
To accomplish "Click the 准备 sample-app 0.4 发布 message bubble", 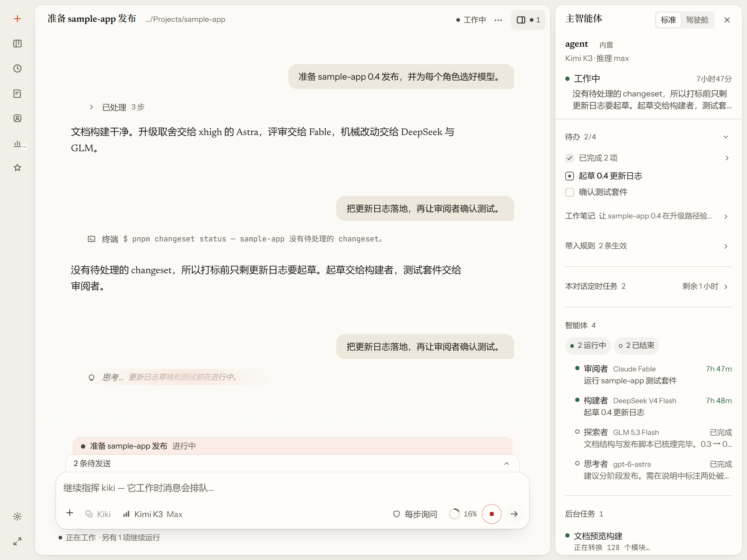I will [x=401, y=77].
